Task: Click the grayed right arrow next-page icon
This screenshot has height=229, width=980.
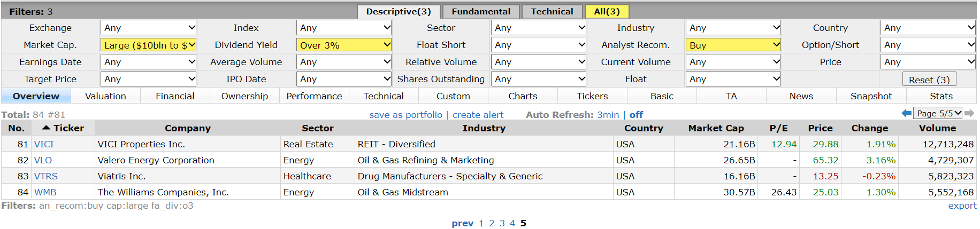Action: point(969,113)
